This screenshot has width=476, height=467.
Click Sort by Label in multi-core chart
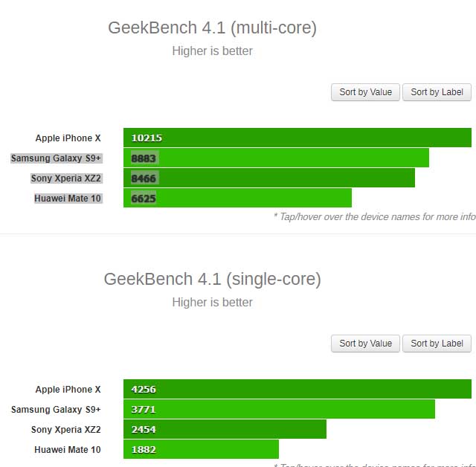click(437, 92)
